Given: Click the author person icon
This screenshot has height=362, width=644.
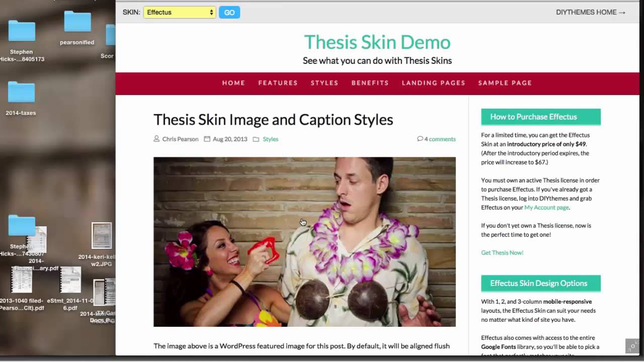Looking at the screenshot, I should coord(156,139).
